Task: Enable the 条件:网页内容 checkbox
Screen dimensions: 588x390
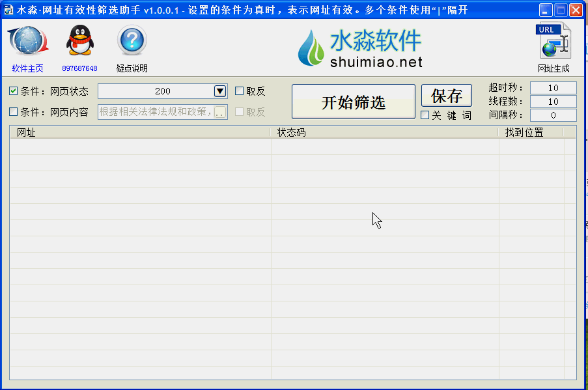Action: coord(14,112)
